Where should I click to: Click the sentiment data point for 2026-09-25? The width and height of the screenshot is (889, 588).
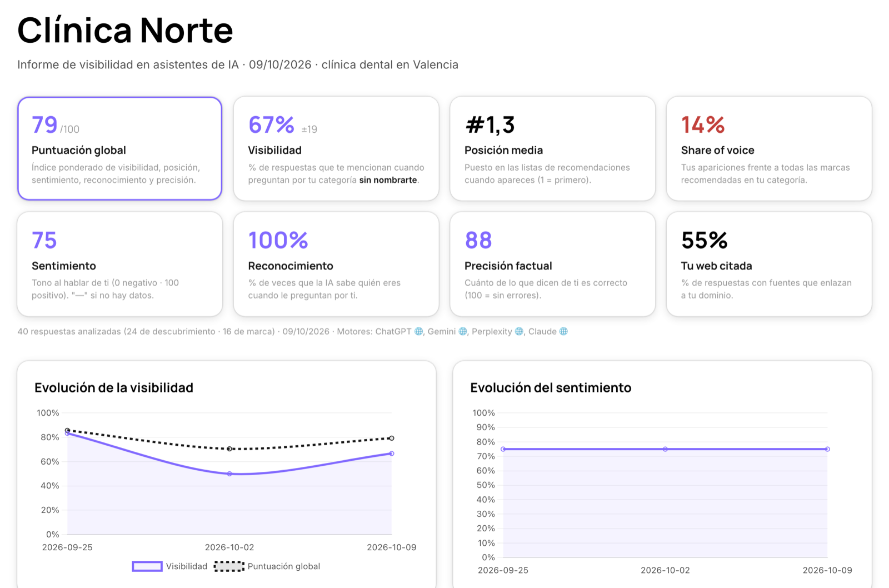[503, 449]
